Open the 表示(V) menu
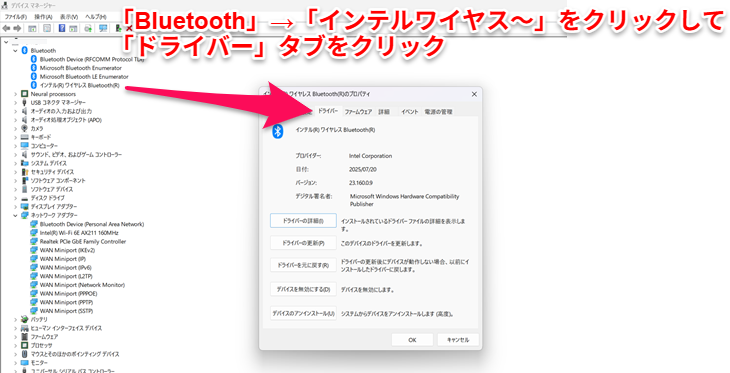The height and width of the screenshot is (373, 730). [x=69, y=17]
